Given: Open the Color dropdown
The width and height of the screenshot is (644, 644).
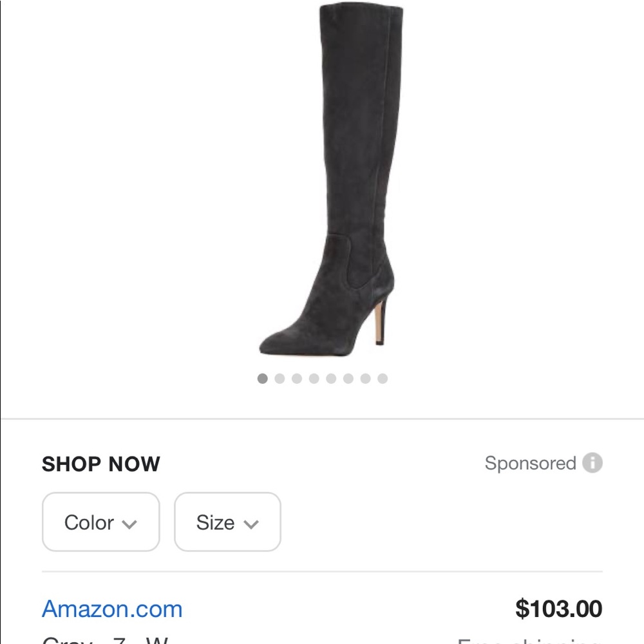Looking at the screenshot, I should click(100, 522).
